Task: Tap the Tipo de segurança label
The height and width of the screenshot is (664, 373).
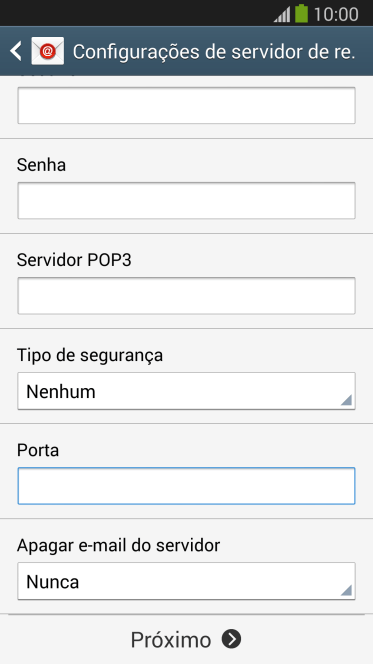Action: 90,356
